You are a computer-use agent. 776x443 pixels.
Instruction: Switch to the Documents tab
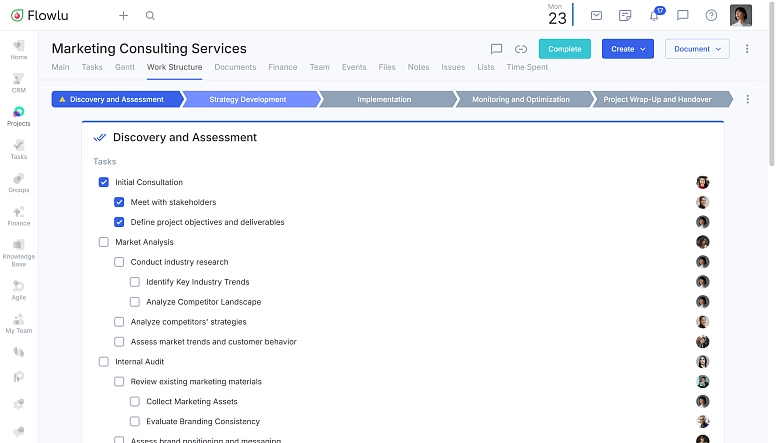tap(235, 67)
